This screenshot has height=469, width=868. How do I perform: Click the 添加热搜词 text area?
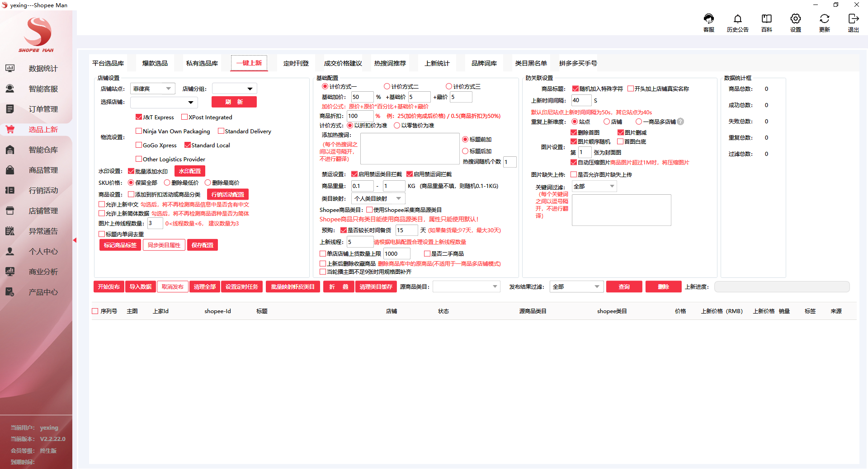click(x=410, y=149)
